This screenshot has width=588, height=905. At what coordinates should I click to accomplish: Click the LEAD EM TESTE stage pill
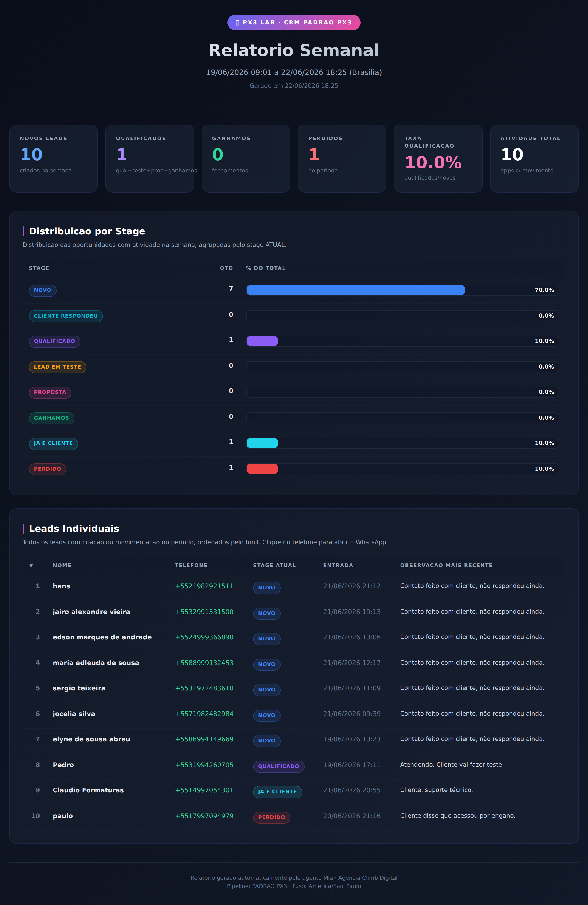[x=57, y=367]
